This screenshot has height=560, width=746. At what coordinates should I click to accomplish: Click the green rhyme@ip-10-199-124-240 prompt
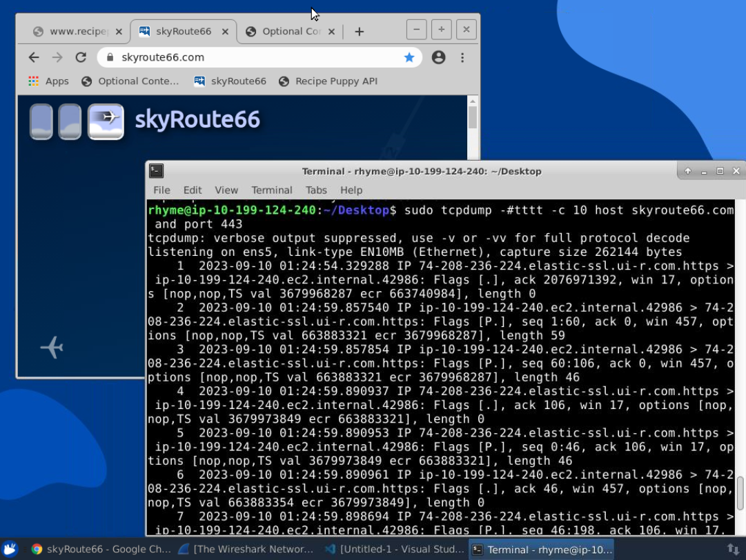pos(232,210)
